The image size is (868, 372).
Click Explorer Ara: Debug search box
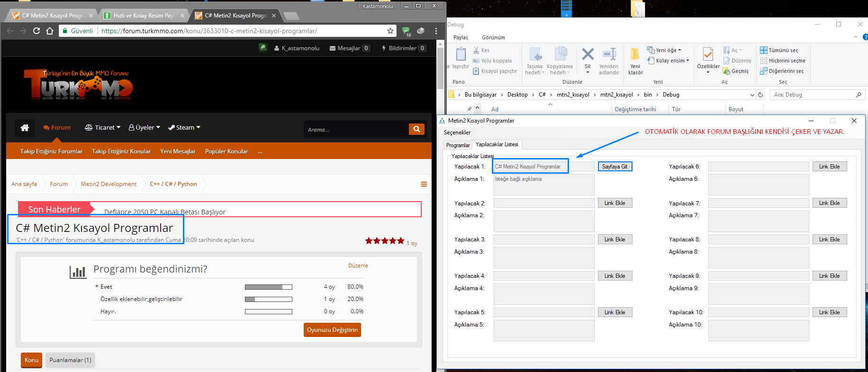tap(817, 95)
